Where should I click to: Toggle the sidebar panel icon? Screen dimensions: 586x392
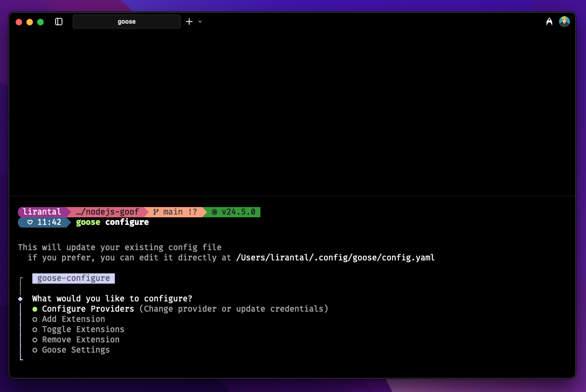pyautogui.click(x=59, y=22)
